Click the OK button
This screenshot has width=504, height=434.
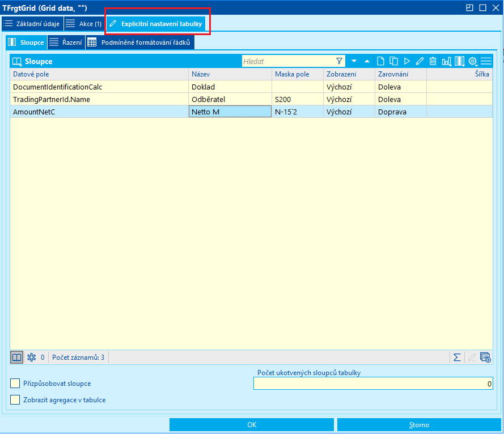252,425
